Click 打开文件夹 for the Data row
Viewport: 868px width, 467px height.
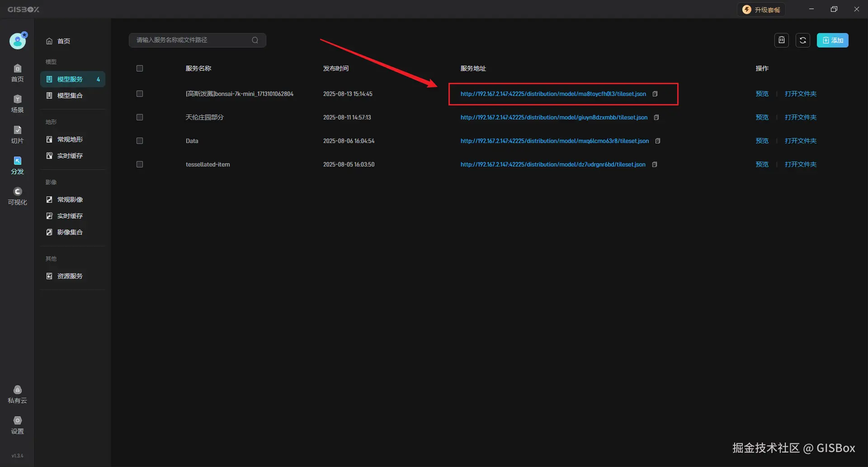point(801,141)
